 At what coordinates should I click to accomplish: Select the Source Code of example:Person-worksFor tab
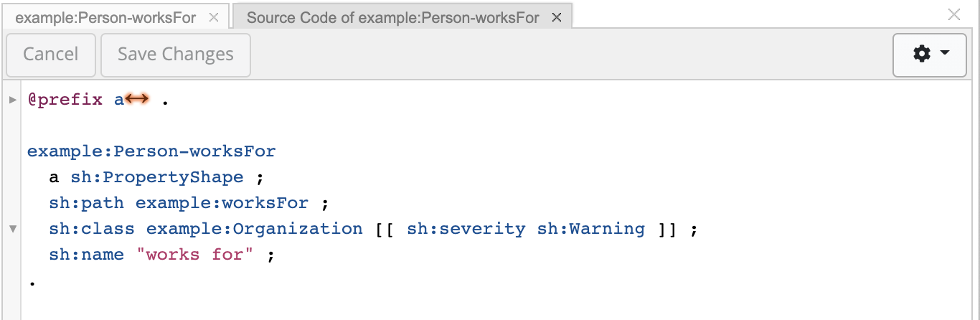[392, 18]
